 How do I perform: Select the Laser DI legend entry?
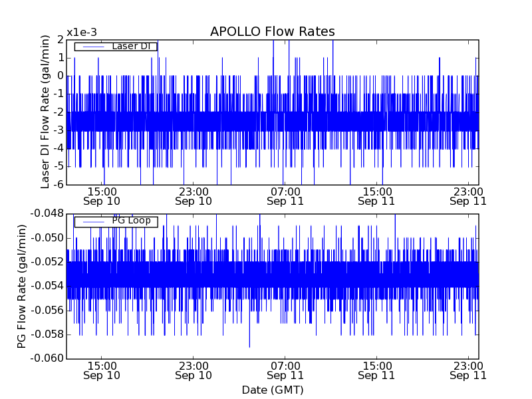pyautogui.click(x=130, y=46)
